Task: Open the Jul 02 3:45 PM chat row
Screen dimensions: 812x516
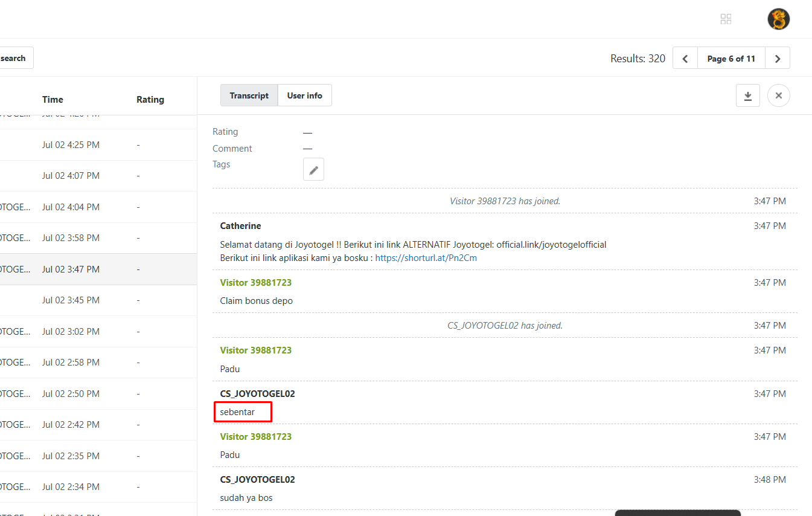Action: [x=98, y=300]
